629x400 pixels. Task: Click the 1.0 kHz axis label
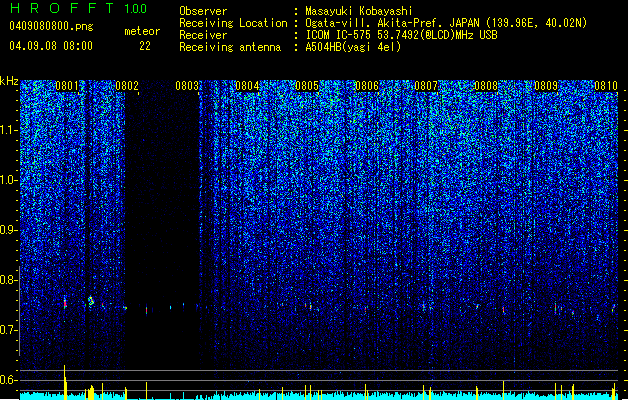(x=9, y=180)
